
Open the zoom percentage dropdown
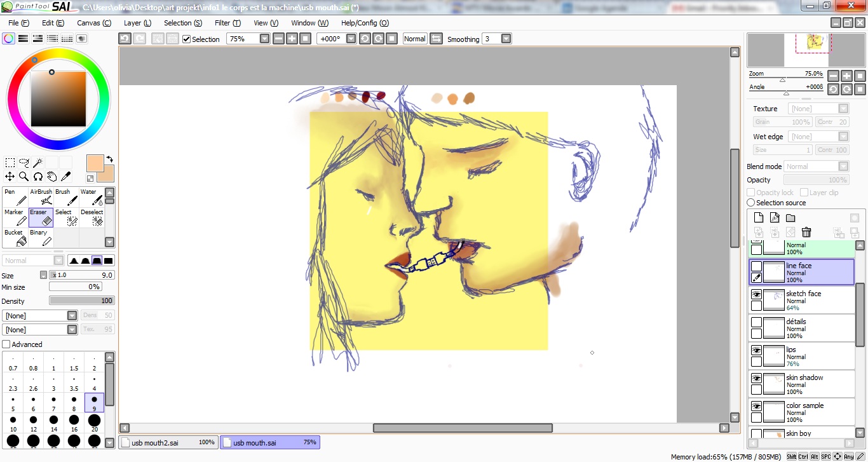pos(265,39)
